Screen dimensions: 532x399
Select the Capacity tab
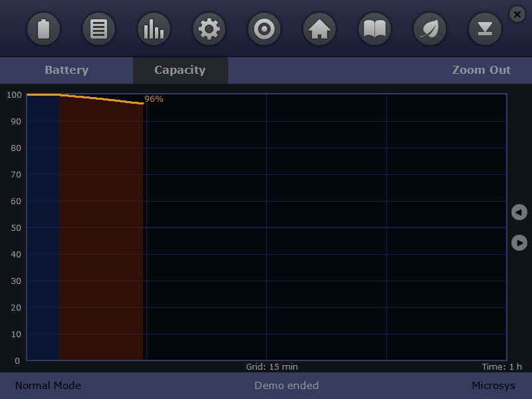(180, 70)
